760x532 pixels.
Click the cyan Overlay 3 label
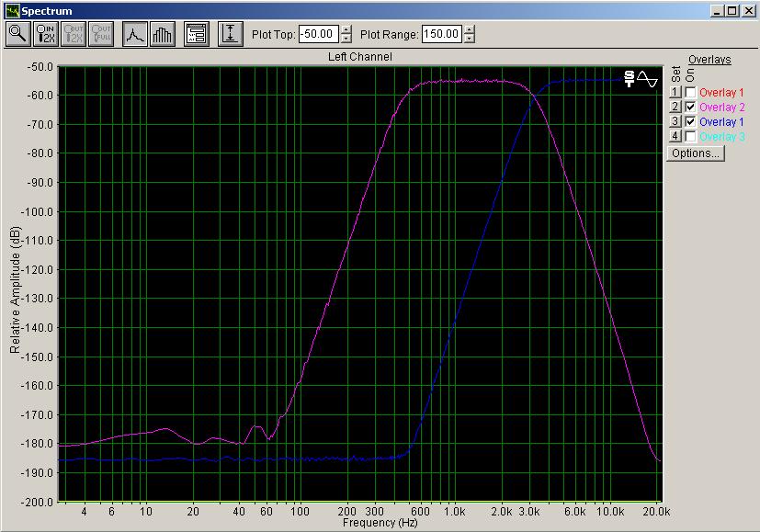click(x=721, y=137)
